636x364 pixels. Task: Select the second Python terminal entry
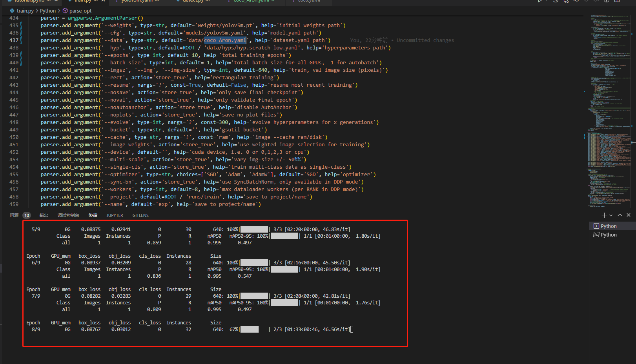[612, 235]
